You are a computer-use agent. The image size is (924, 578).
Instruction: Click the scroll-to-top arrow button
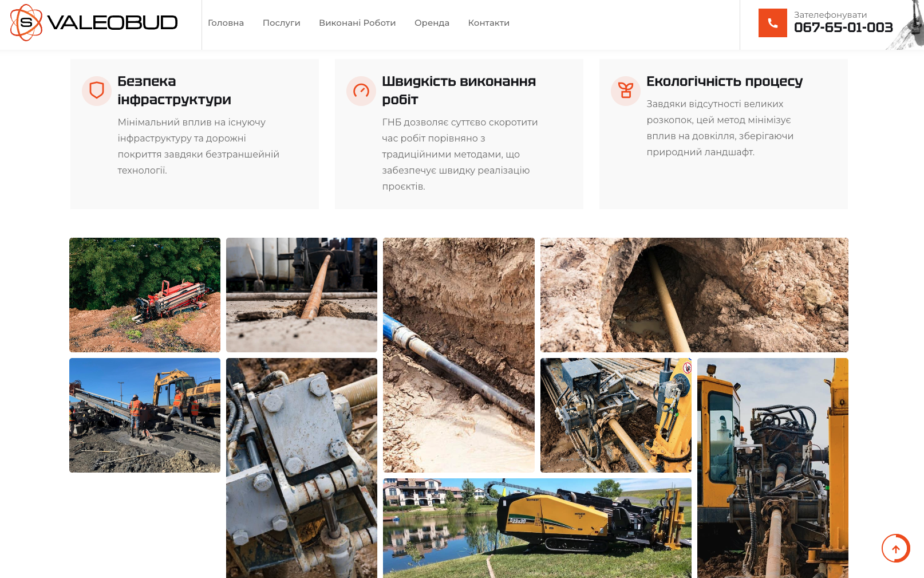tap(895, 549)
